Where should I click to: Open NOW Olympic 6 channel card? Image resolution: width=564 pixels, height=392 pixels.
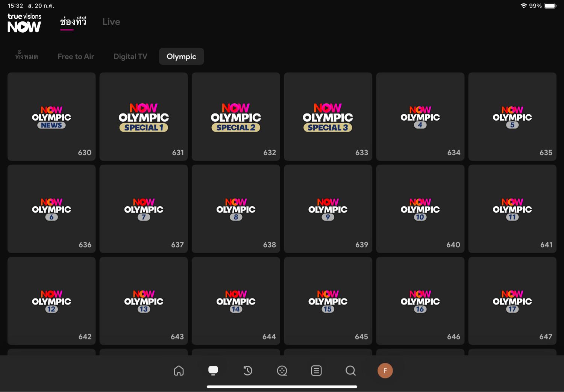[x=52, y=209]
